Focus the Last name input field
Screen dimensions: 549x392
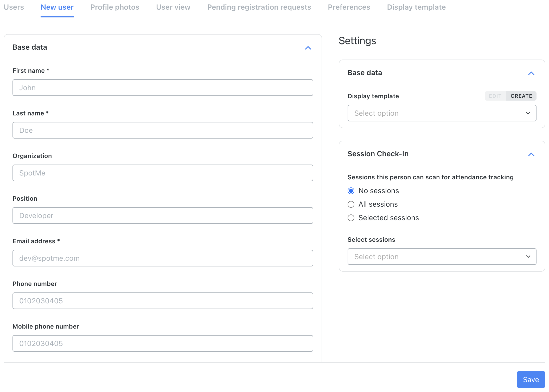click(163, 130)
